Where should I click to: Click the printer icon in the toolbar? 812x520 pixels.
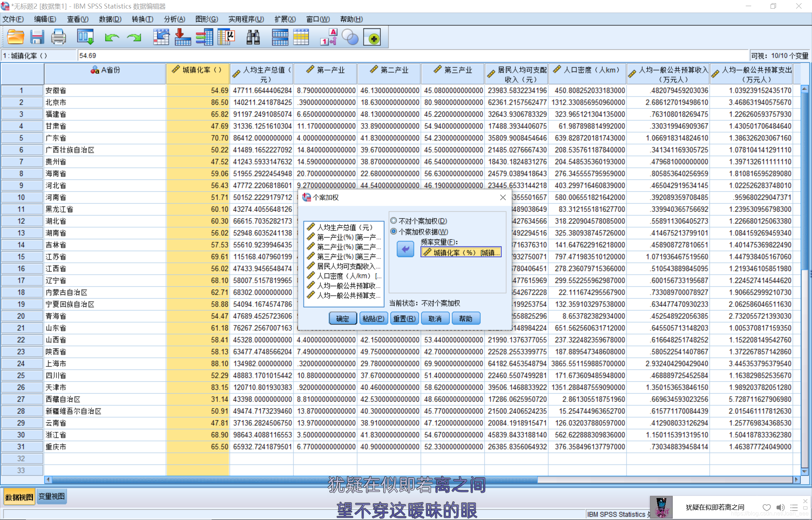(58, 37)
